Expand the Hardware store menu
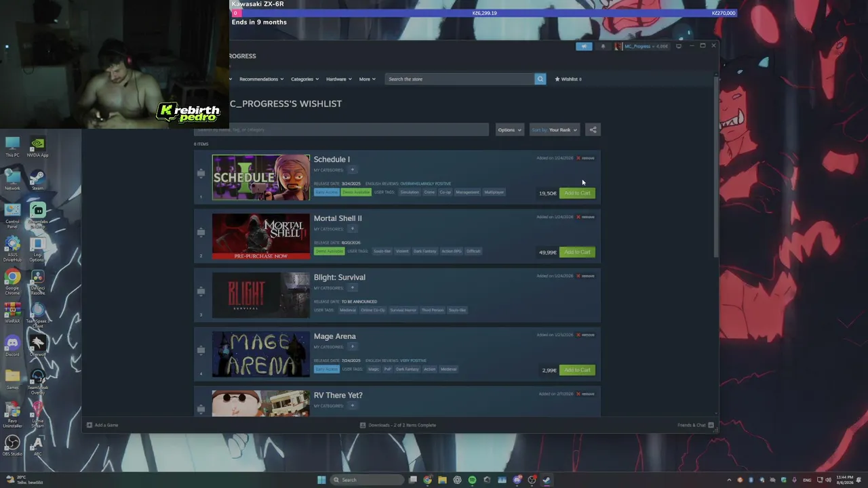 click(x=338, y=79)
